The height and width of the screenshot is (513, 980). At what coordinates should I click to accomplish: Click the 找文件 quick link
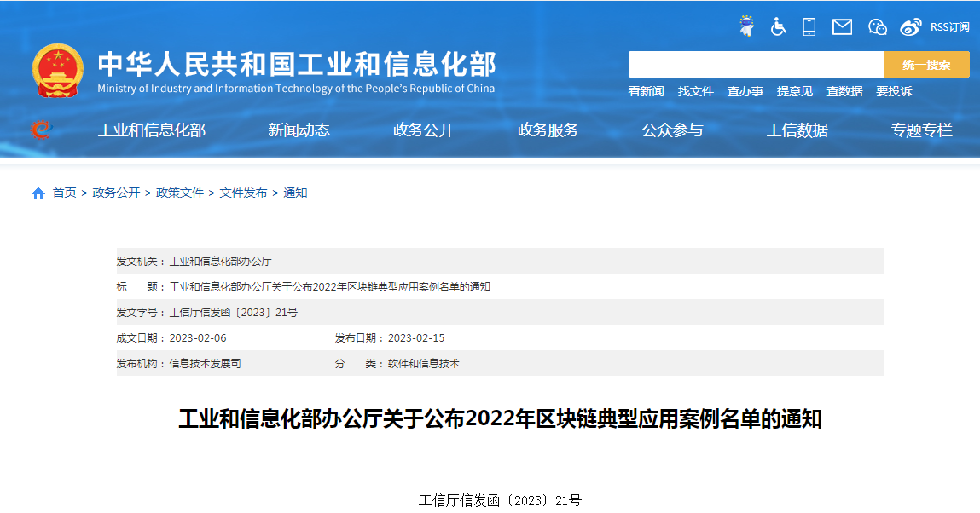click(x=696, y=91)
